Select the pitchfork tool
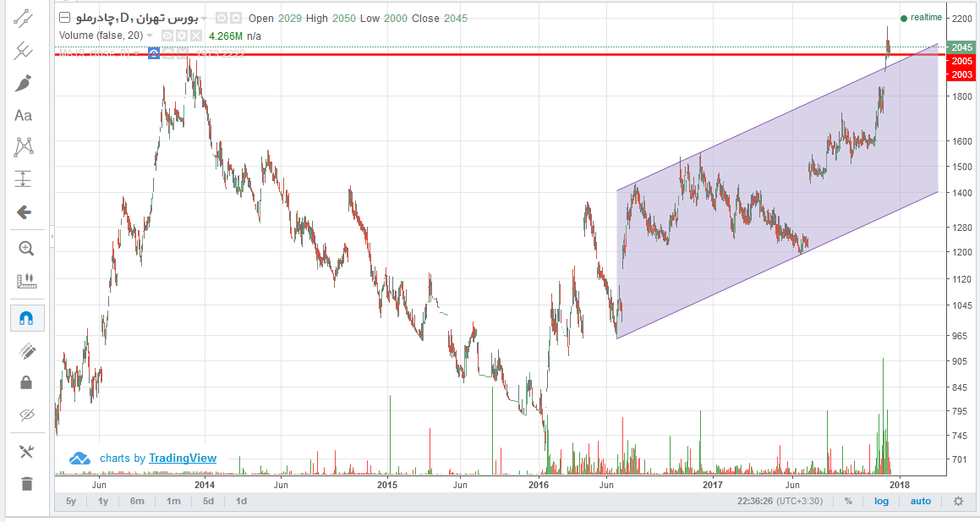This screenshot has width=980, height=522. (25, 51)
